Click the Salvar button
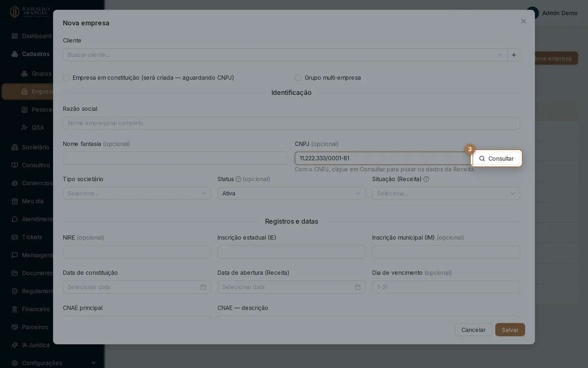 (510, 330)
